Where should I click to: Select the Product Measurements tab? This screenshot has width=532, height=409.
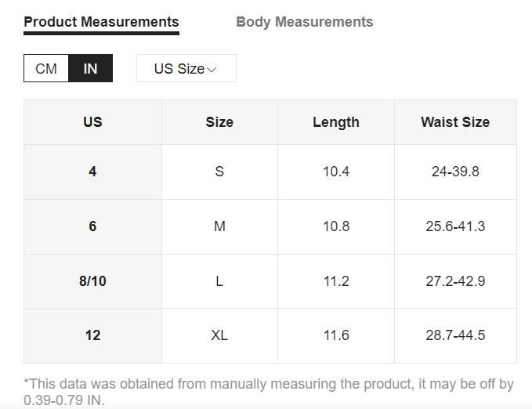coord(101,22)
